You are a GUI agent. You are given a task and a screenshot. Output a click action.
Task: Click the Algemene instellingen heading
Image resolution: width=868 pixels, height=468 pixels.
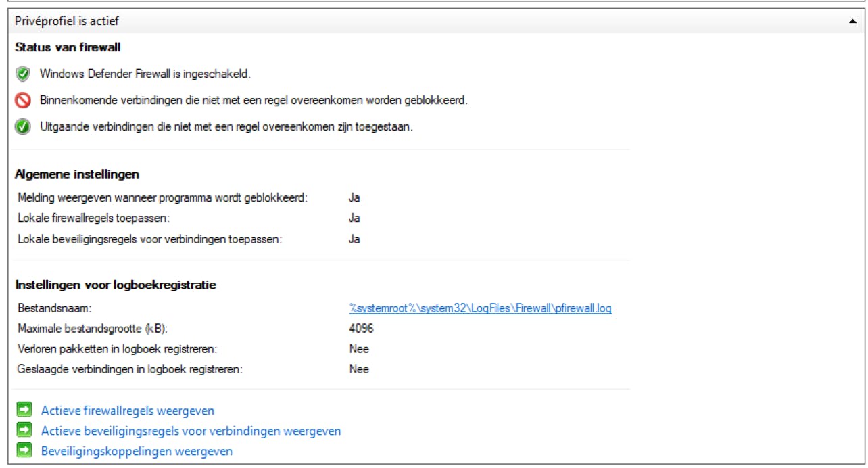77,174
